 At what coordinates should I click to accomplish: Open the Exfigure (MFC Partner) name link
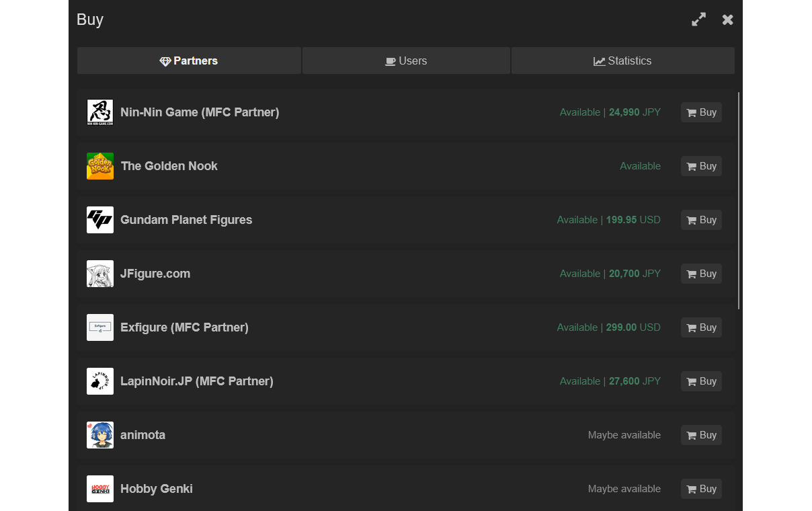click(184, 327)
